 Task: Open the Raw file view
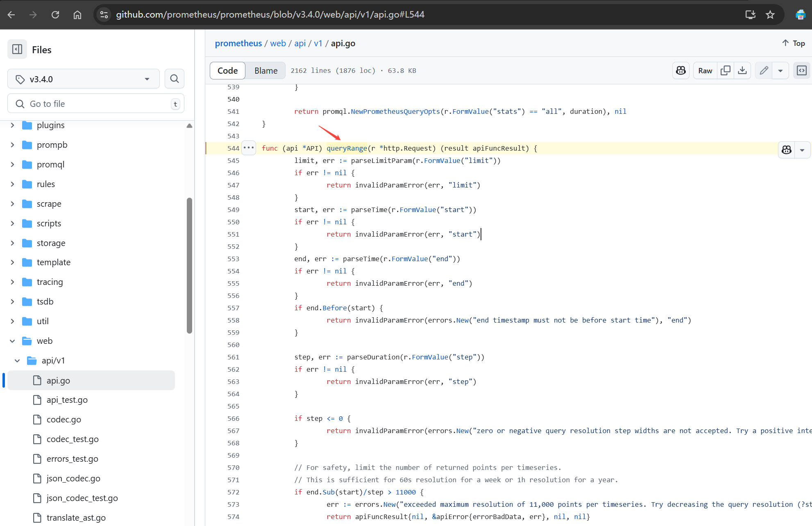pyautogui.click(x=705, y=71)
